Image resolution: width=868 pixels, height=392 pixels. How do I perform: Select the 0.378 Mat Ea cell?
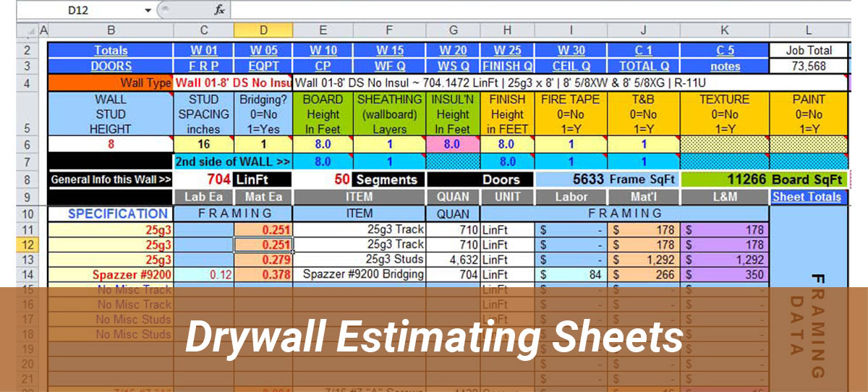click(x=263, y=275)
